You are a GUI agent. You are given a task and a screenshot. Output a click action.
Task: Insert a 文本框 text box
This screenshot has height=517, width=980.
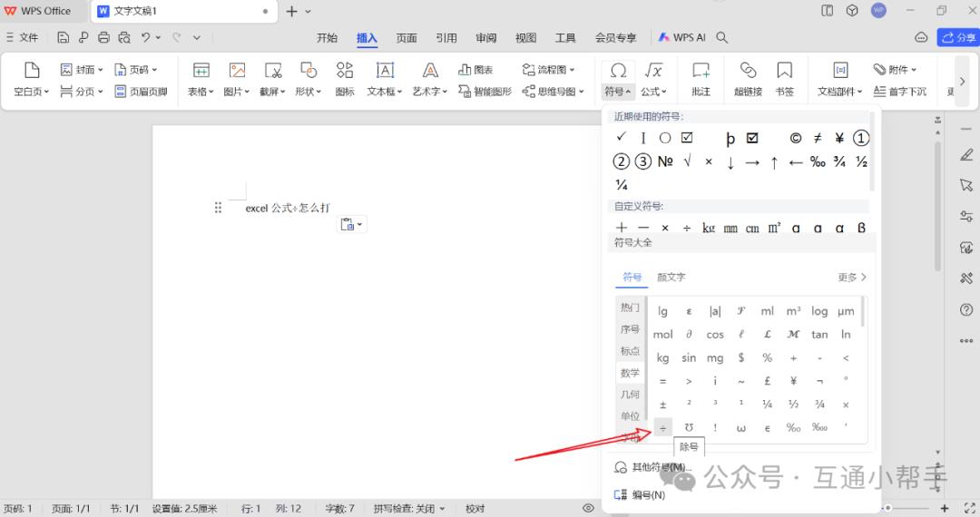coord(385,79)
